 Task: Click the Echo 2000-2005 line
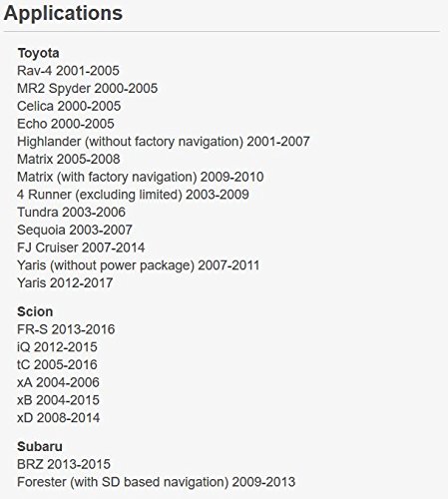click(66, 124)
